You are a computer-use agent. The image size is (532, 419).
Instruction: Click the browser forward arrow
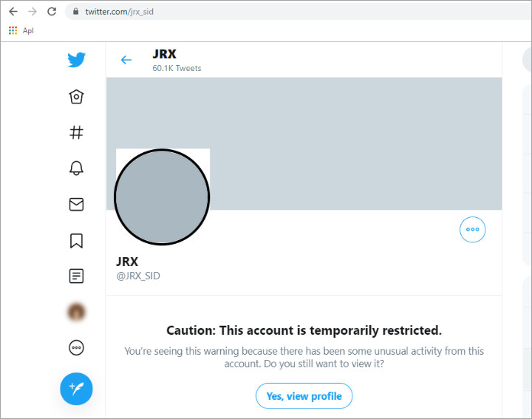click(33, 12)
